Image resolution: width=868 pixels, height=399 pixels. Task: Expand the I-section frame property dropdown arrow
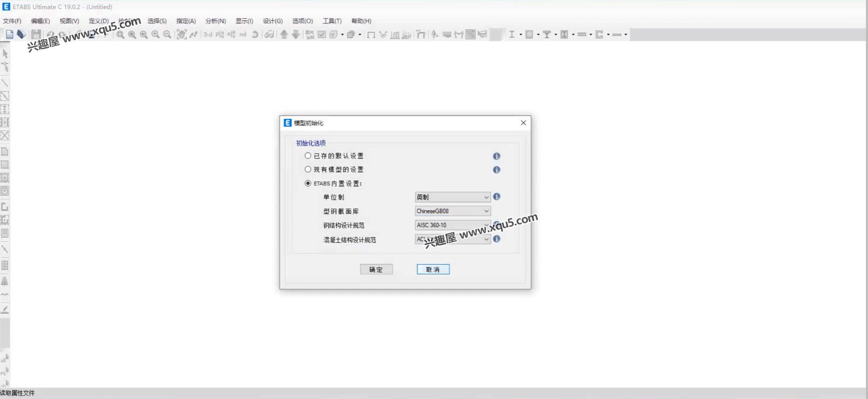[521, 34]
